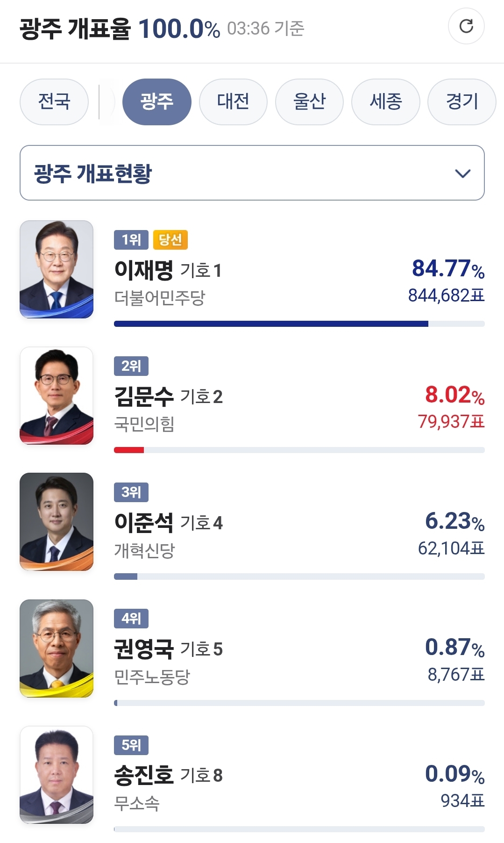Switch to the 대전 tab
Viewport: 504px width, 843px height.
coord(233,101)
